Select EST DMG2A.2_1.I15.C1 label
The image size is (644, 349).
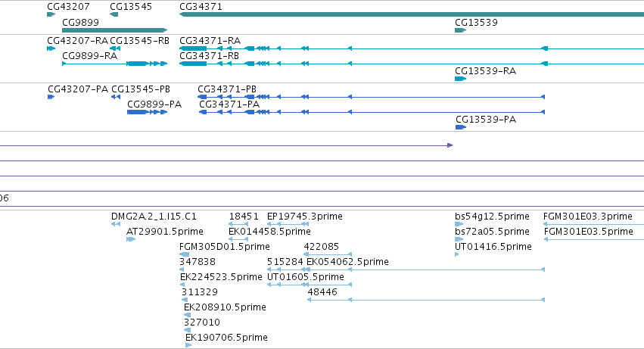coord(154,217)
